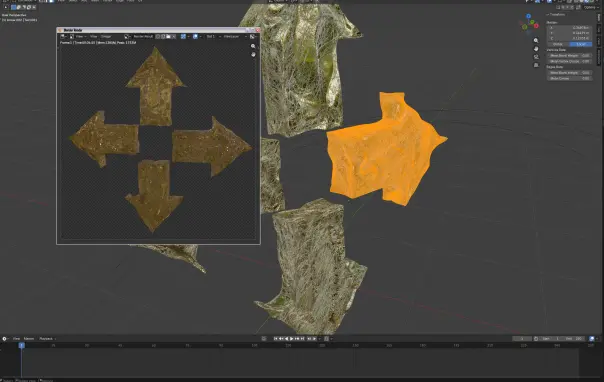Jump to the first frame in timeline

tap(275, 339)
